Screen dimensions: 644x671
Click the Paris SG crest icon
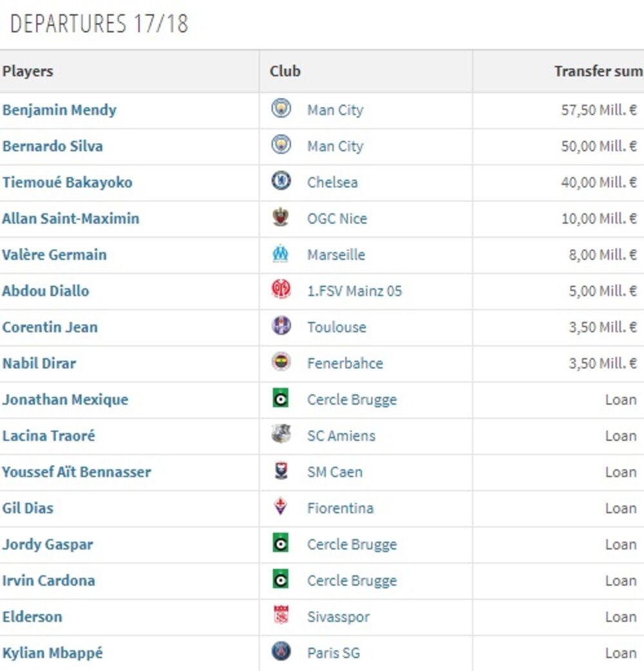point(281,652)
